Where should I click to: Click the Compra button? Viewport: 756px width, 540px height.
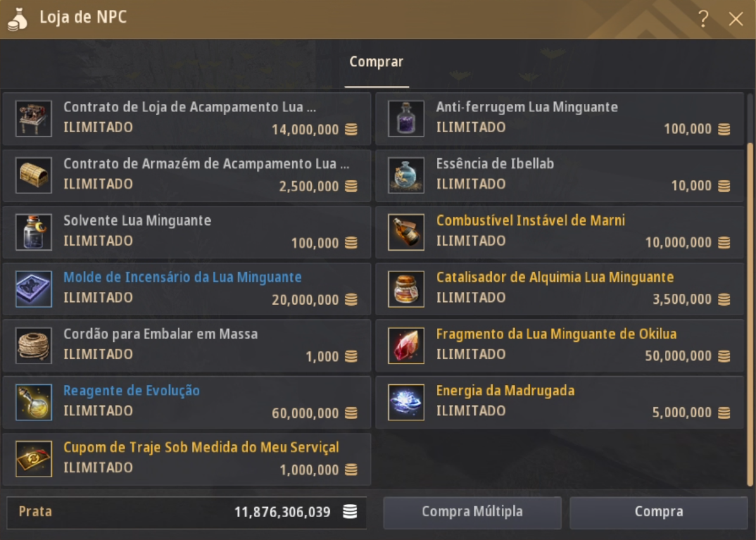click(x=658, y=512)
